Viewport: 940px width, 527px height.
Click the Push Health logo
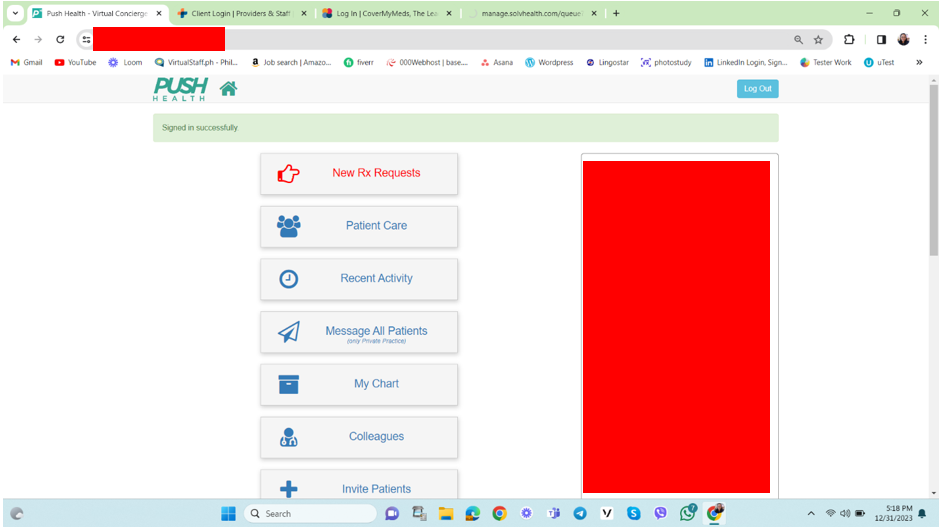point(180,89)
